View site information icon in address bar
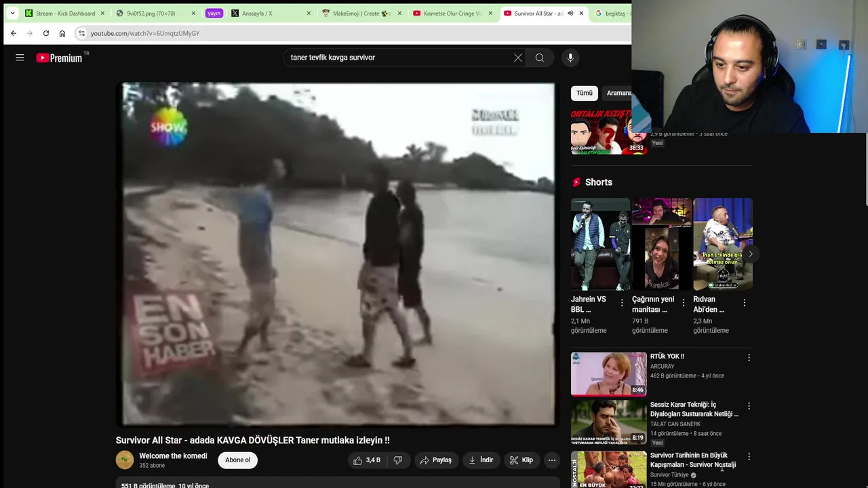 point(81,33)
